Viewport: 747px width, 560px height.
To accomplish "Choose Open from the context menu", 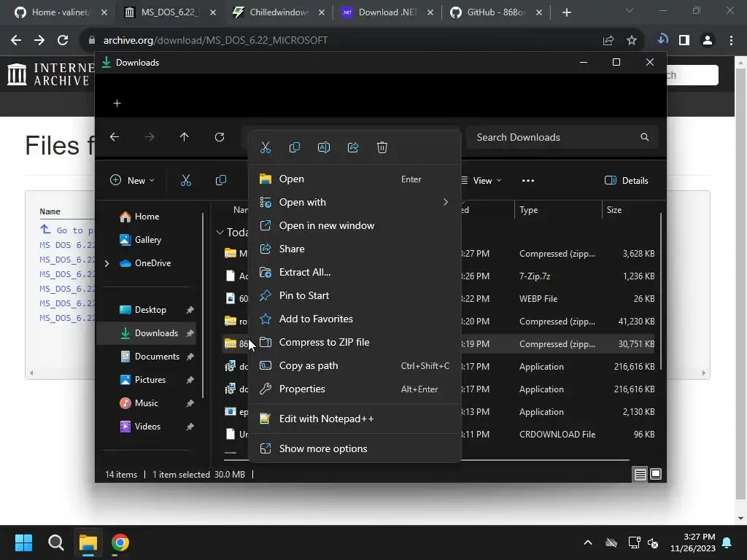I will pos(355,179).
